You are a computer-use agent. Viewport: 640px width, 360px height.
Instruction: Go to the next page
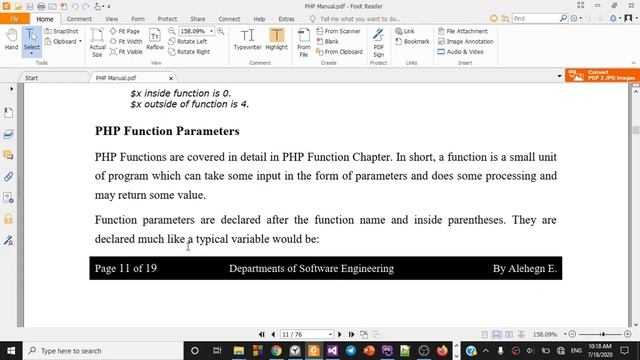click(x=340, y=334)
